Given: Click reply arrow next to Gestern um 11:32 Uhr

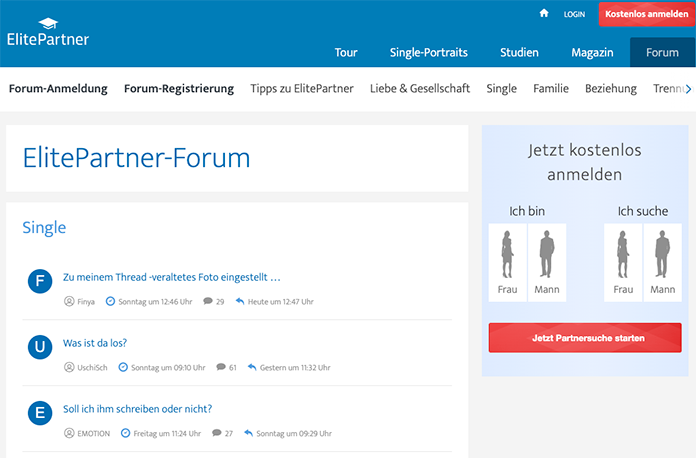Looking at the screenshot, I should click(252, 367).
